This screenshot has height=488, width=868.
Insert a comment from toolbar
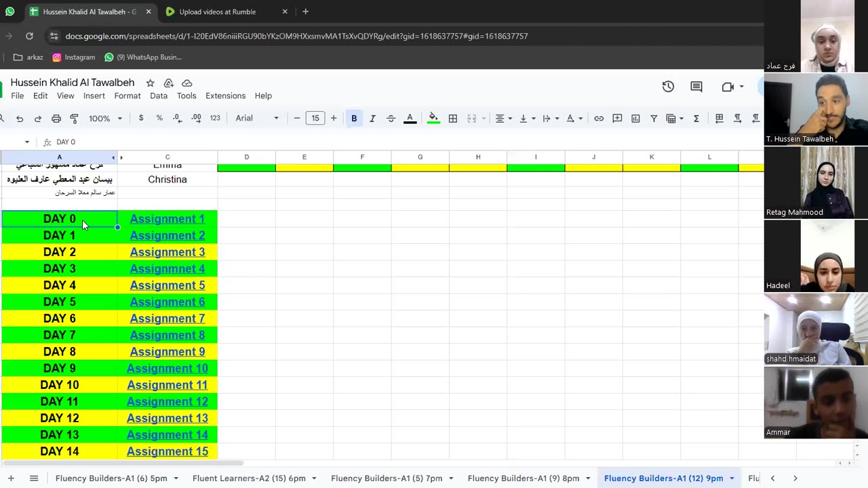617,118
